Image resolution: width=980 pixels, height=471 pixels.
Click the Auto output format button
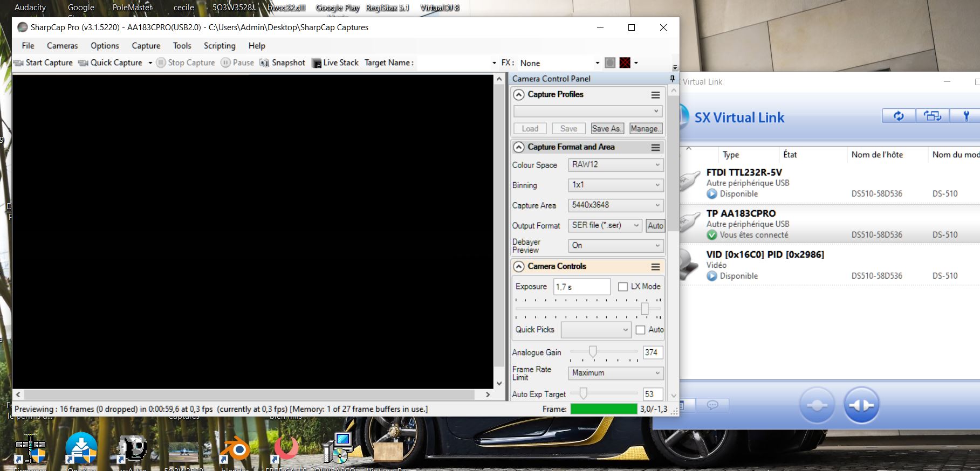[655, 226]
